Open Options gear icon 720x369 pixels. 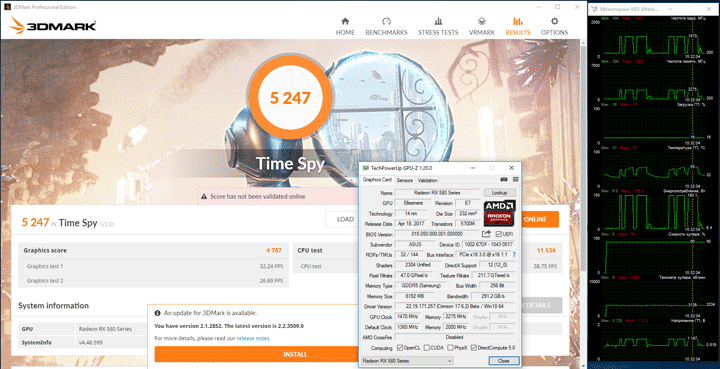554,22
